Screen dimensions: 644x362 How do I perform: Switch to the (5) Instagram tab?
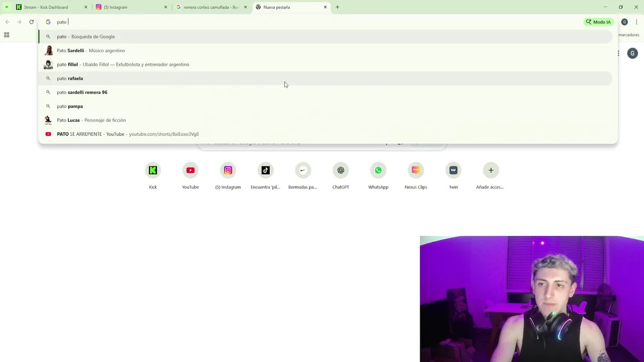coord(132,7)
